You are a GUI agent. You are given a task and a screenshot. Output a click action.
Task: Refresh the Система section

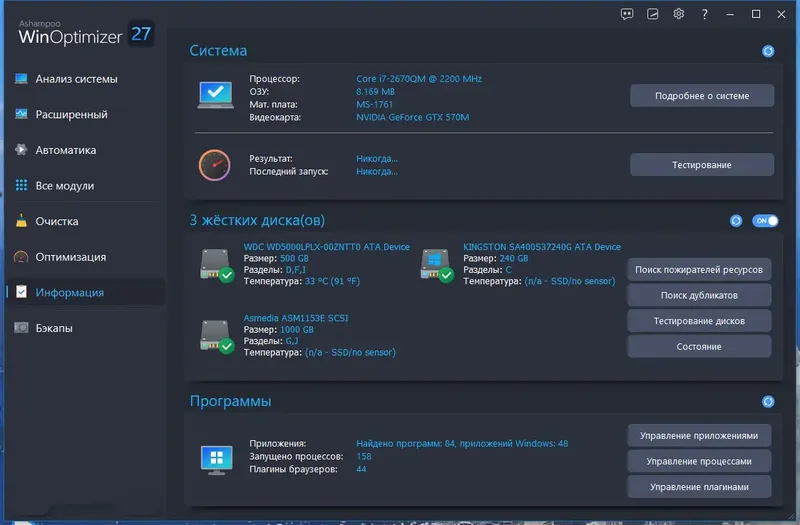pos(768,51)
